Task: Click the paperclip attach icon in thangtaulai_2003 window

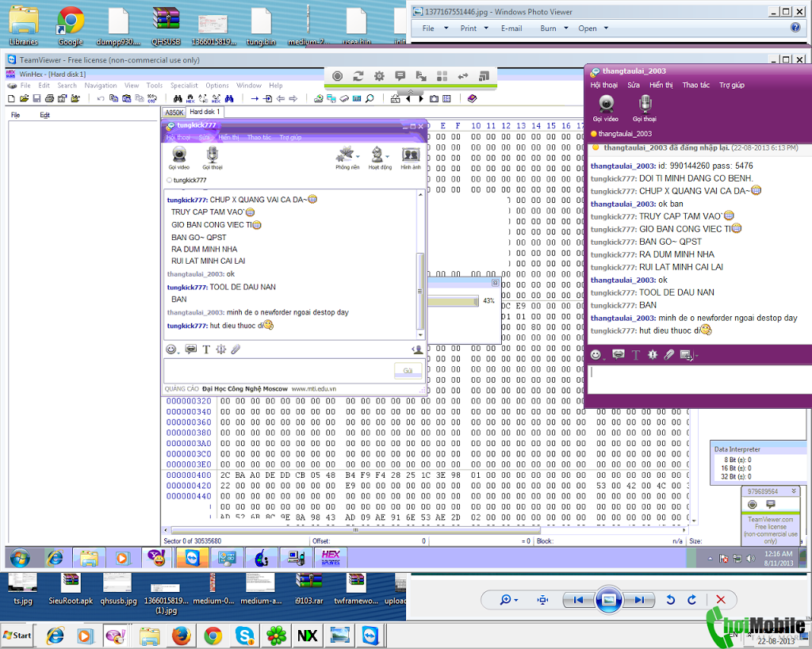Action: [x=669, y=354]
